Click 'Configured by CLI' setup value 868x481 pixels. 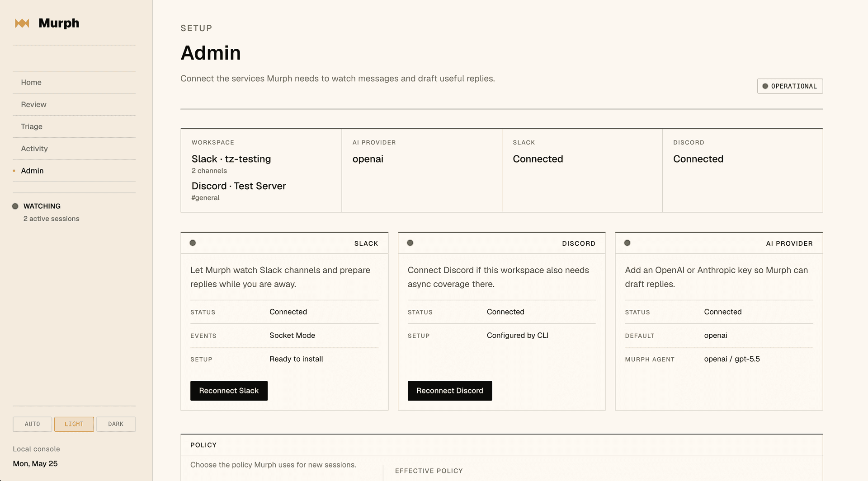(x=517, y=335)
